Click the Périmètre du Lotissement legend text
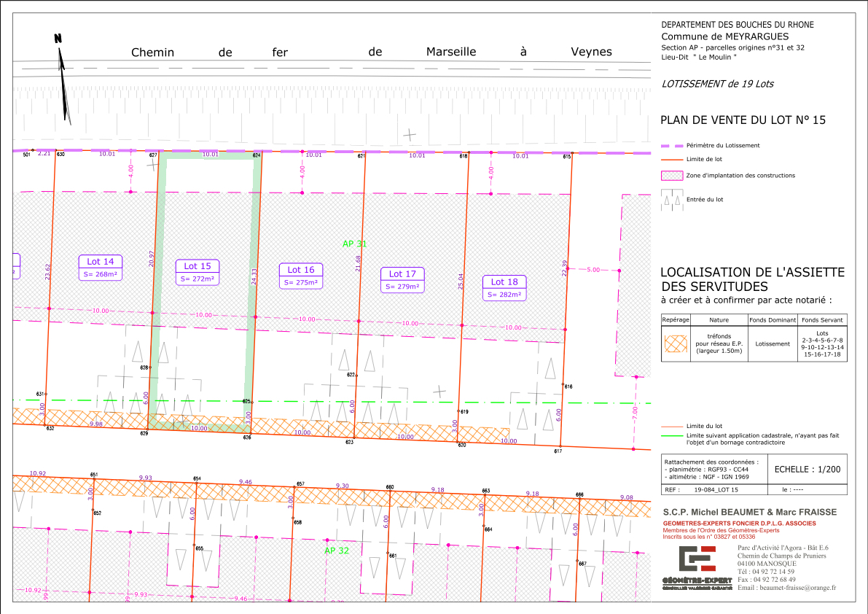The image size is (868, 614). click(x=723, y=146)
